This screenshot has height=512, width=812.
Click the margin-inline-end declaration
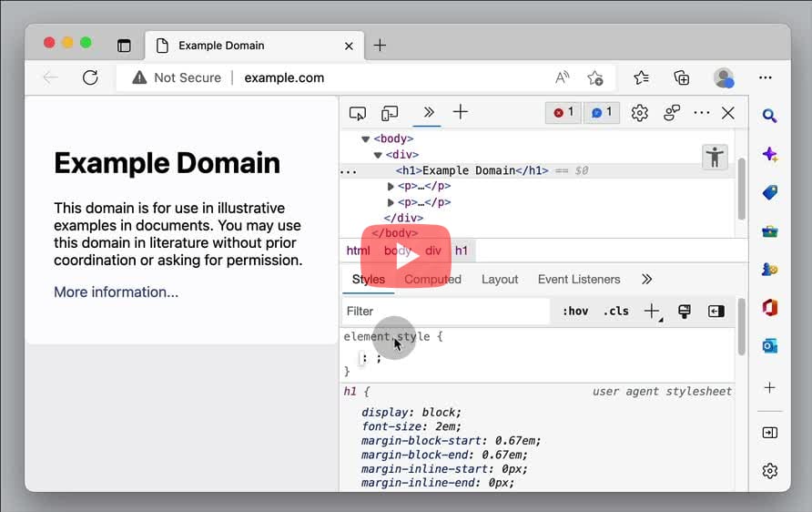438,483
